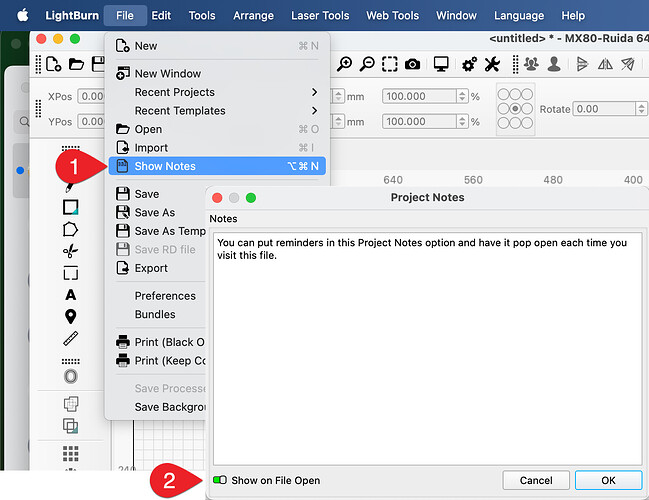Click the upper mm size stepper arrows

(x=339, y=96)
